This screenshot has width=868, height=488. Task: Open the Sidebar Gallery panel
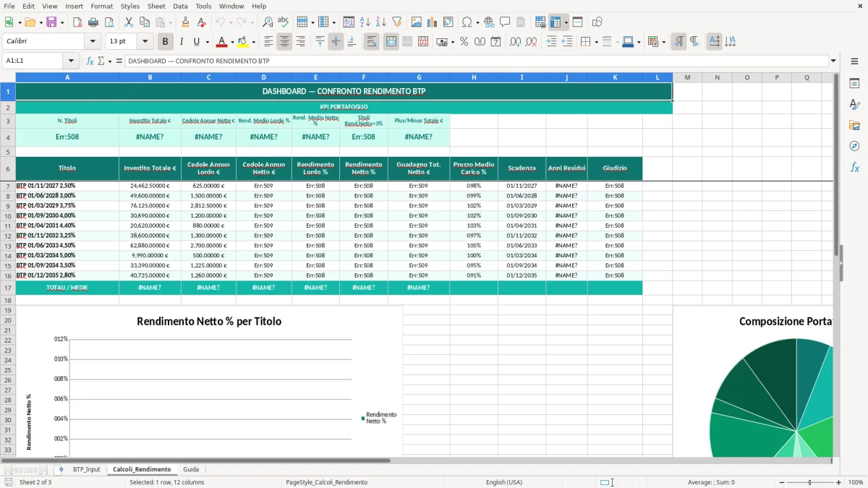pyautogui.click(x=854, y=126)
